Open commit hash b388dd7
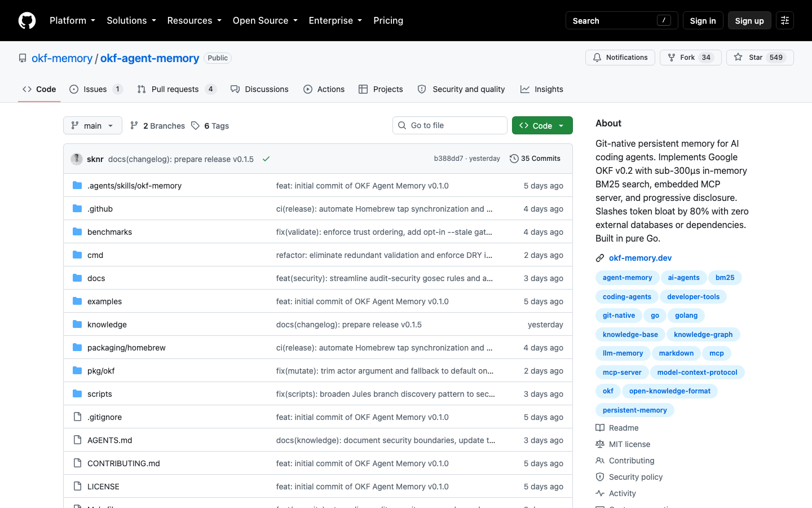This screenshot has height=508, width=812. pos(448,159)
